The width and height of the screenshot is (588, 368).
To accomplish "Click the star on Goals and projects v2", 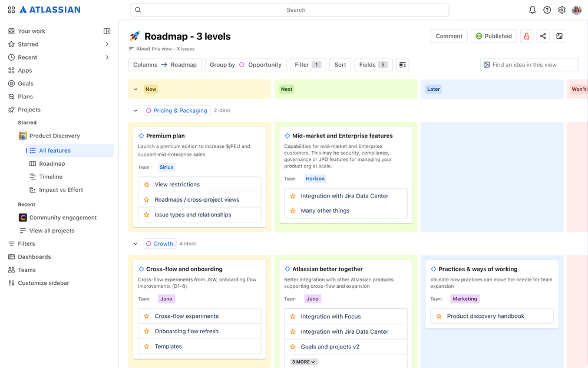I will coord(293,347).
